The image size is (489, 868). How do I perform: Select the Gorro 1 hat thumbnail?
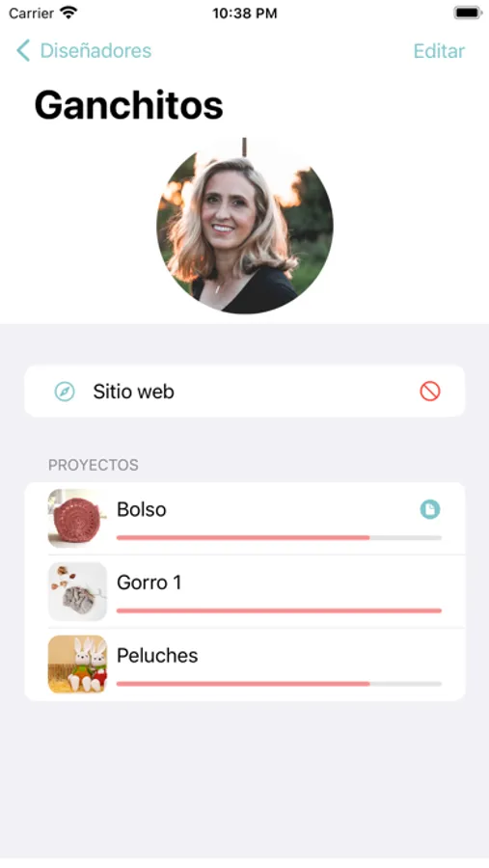[x=77, y=591]
